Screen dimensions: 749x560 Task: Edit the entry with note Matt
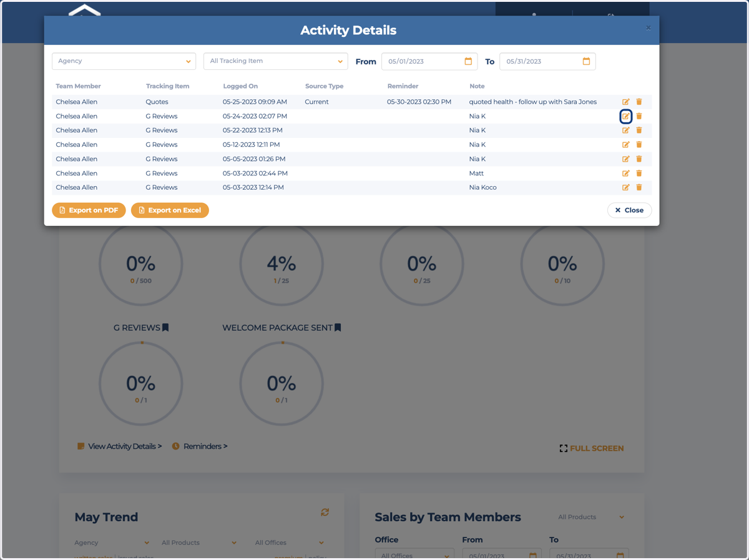(626, 174)
